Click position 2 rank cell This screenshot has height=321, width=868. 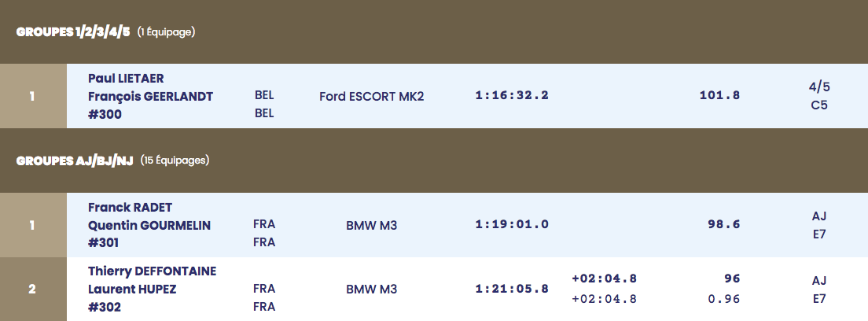33,289
